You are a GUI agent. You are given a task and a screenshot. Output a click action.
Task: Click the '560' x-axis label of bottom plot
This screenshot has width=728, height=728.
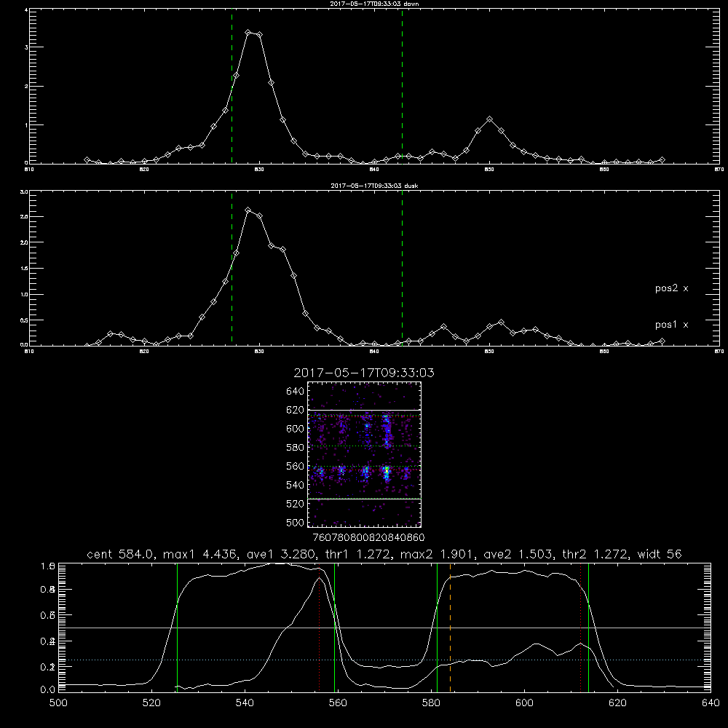(338, 703)
